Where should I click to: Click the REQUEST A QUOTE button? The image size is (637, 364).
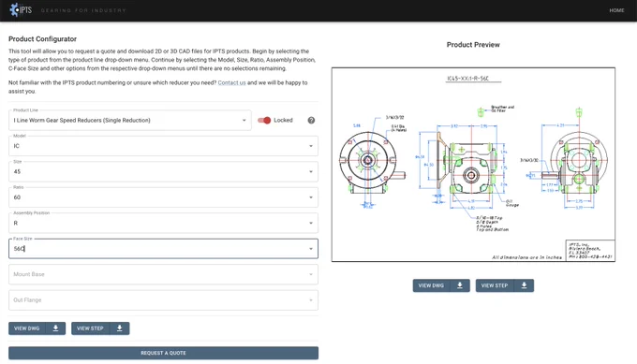tap(163, 353)
